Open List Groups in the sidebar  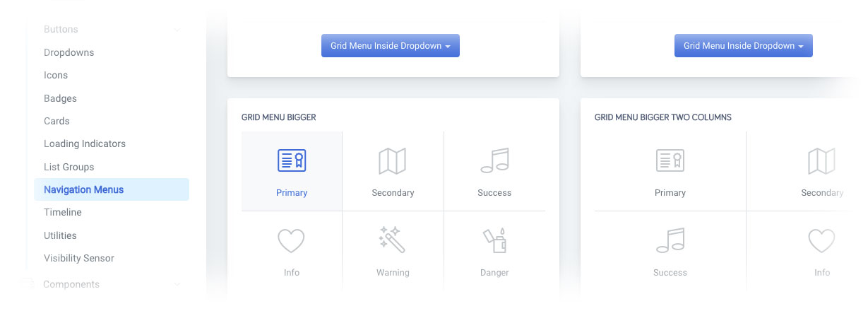click(69, 167)
